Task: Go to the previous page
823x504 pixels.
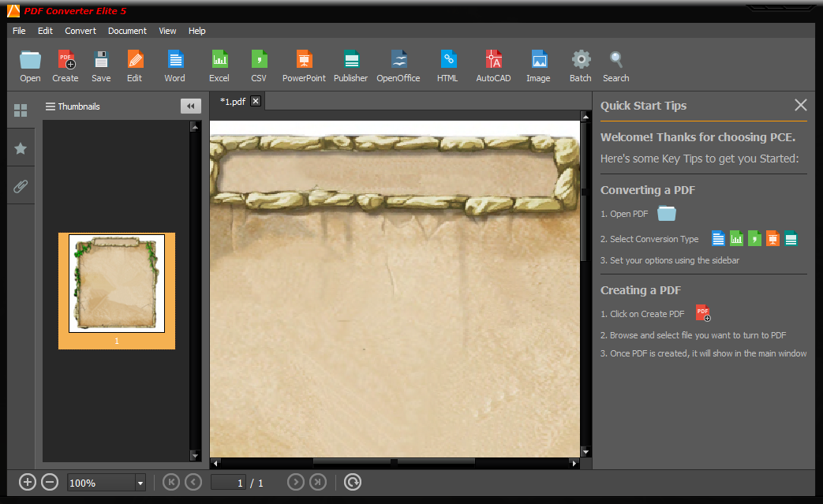Action: point(193,482)
